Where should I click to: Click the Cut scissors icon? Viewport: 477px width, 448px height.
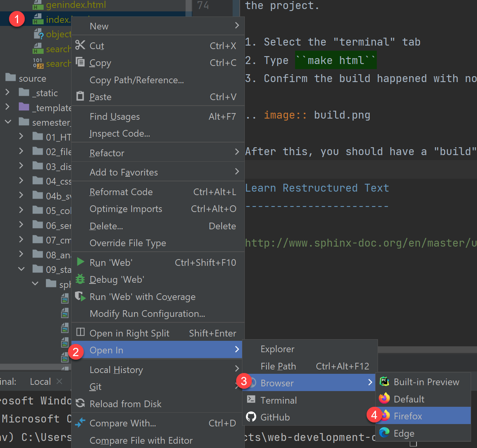[x=80, y=45]
